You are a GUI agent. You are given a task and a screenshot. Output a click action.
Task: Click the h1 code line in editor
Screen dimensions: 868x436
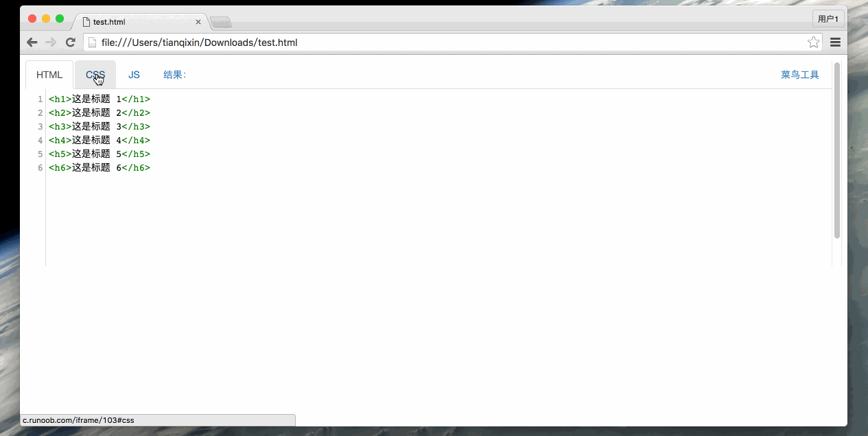99,99
